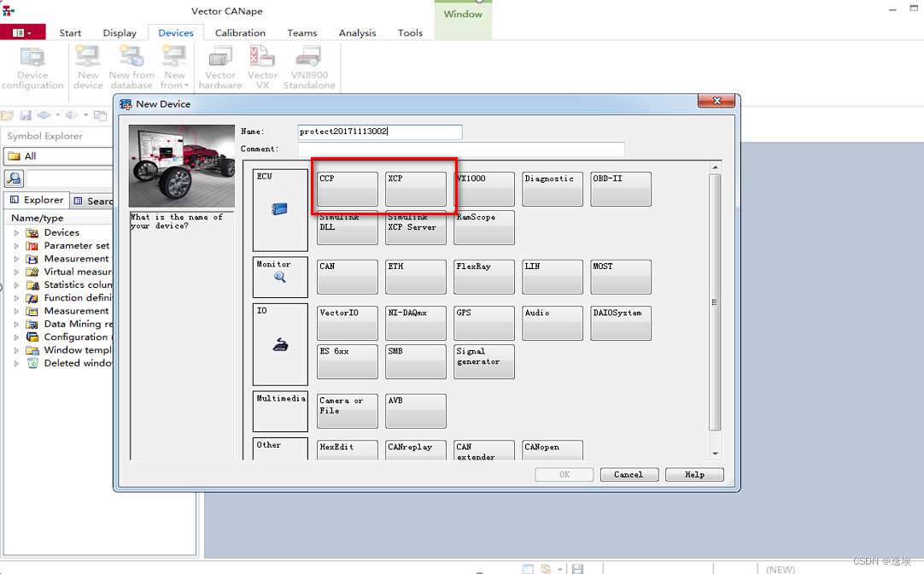Click the ECU category icon
The height and width of the screenshot is (574, 924).
pyautogui.click(x=279, y=208)
